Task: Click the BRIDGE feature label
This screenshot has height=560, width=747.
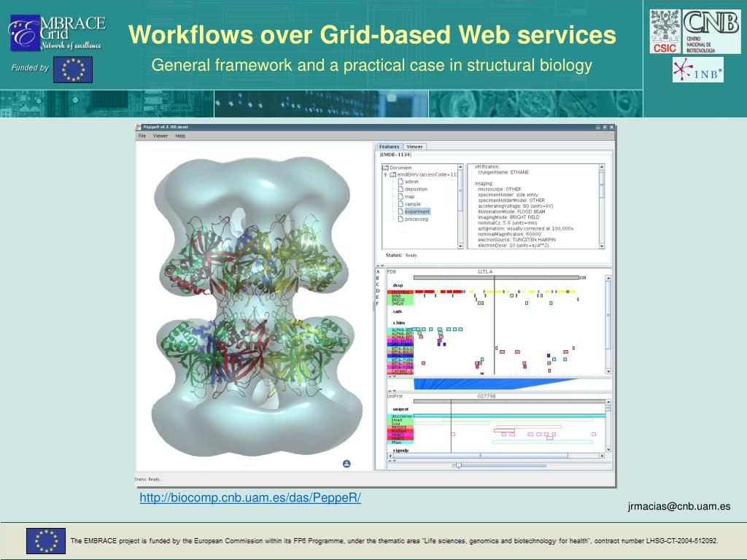Action: coord(400,300)
